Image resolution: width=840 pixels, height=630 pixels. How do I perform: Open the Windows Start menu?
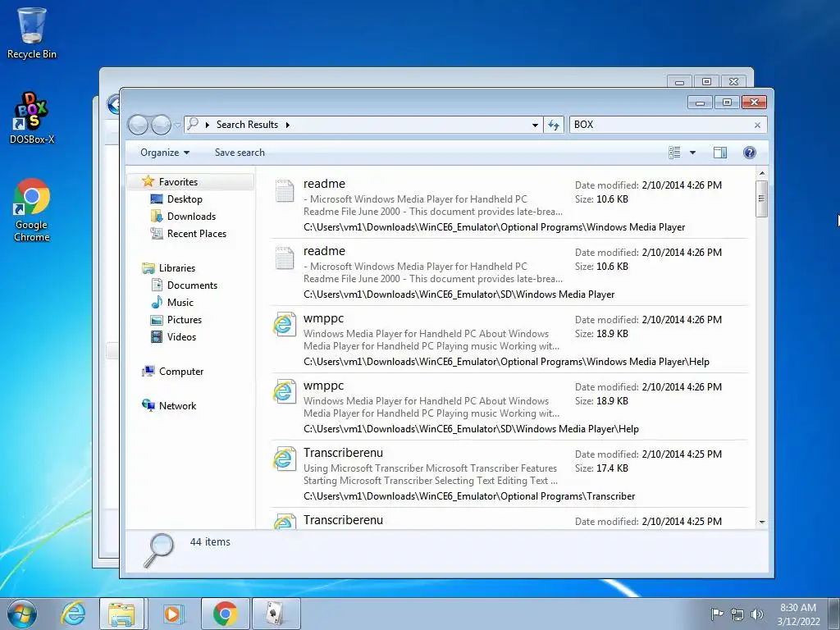coord(22,614)
